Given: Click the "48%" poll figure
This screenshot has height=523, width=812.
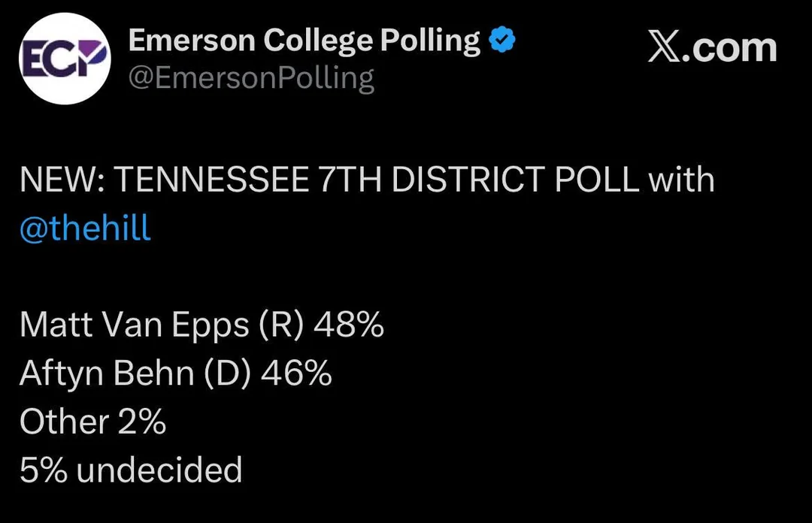Looking at the screenshot, I should [349, 325].
